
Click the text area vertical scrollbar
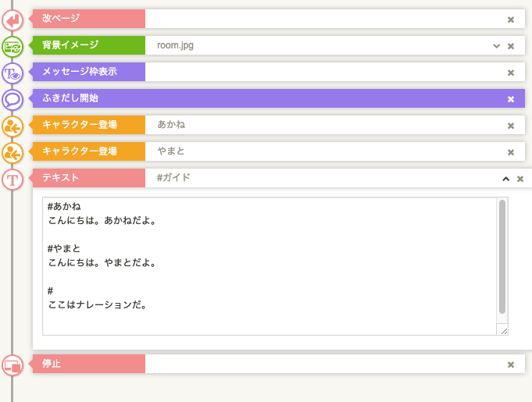502,258
